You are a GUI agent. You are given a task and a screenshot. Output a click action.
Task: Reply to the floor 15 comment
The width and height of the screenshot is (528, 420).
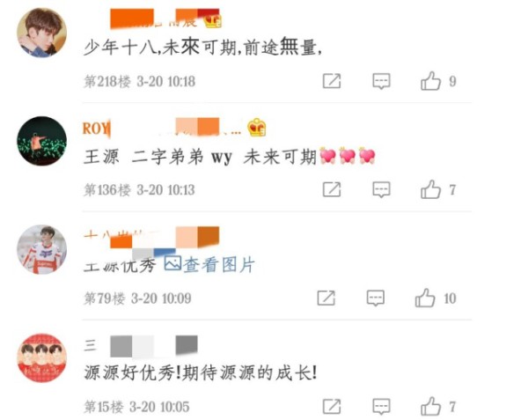[x=381, y=407]
